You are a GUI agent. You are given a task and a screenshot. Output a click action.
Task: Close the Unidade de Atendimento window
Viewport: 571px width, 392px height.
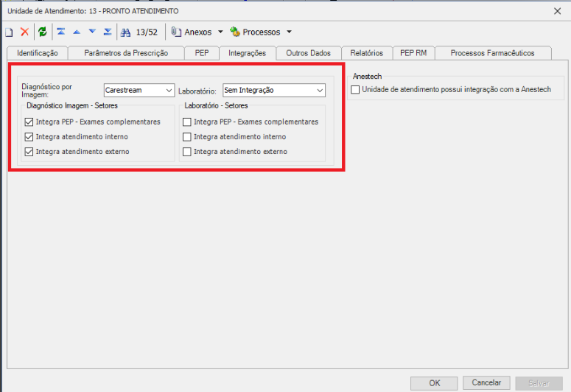557,11
